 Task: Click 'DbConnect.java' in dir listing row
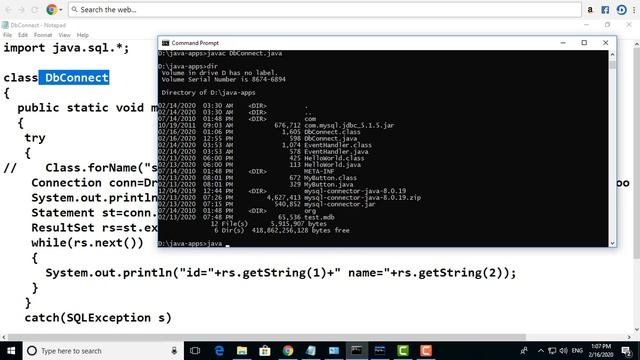[330, 138]
